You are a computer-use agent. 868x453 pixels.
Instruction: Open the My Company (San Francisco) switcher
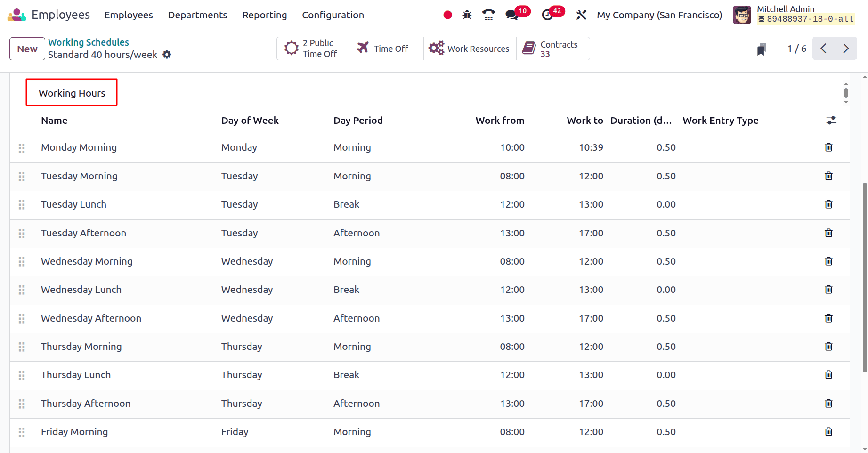659,15
